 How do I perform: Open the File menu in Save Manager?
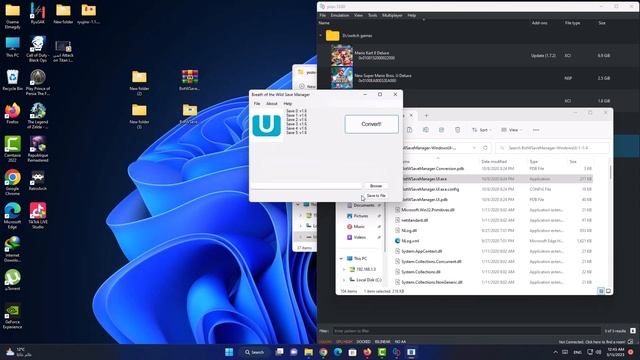[x=257, y=104]
